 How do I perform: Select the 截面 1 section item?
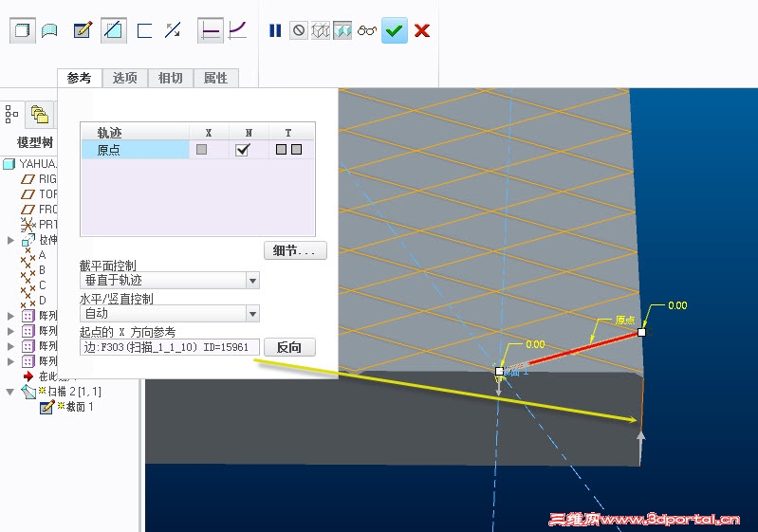pyautogui.click(x=67, y=407)
